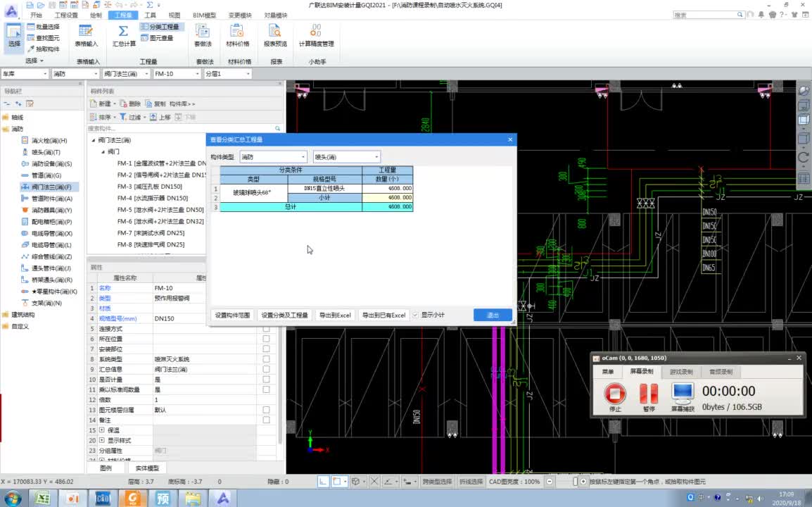Open the 实体模型 tab
The width and height of the screenshot is (812, 507).
click(x=147, y=468)
